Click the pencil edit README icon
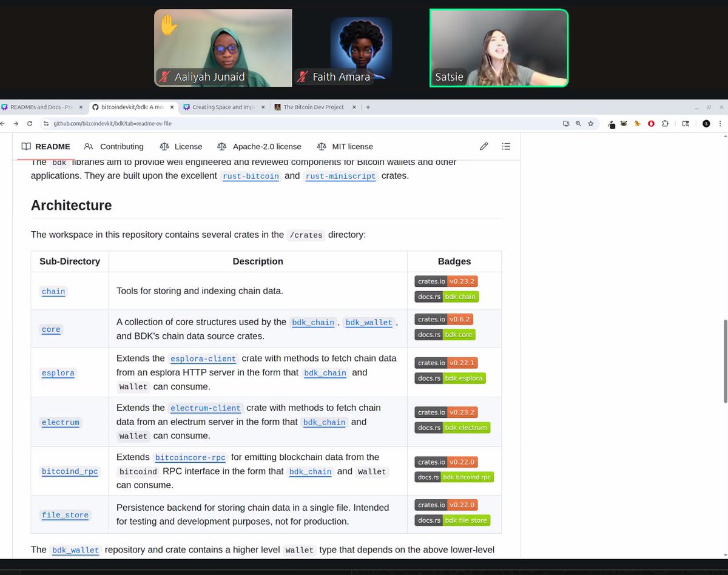 pos(484,146)
